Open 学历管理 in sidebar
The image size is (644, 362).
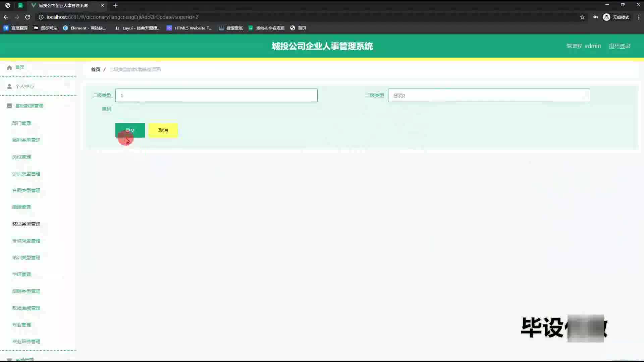pyautogui.click(x=21, y=274)
